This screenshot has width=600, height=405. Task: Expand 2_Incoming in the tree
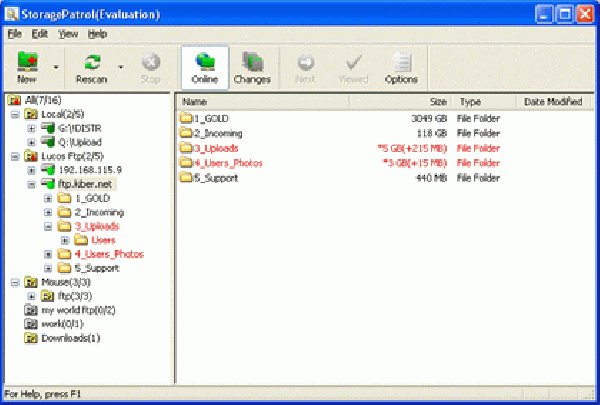48,212
